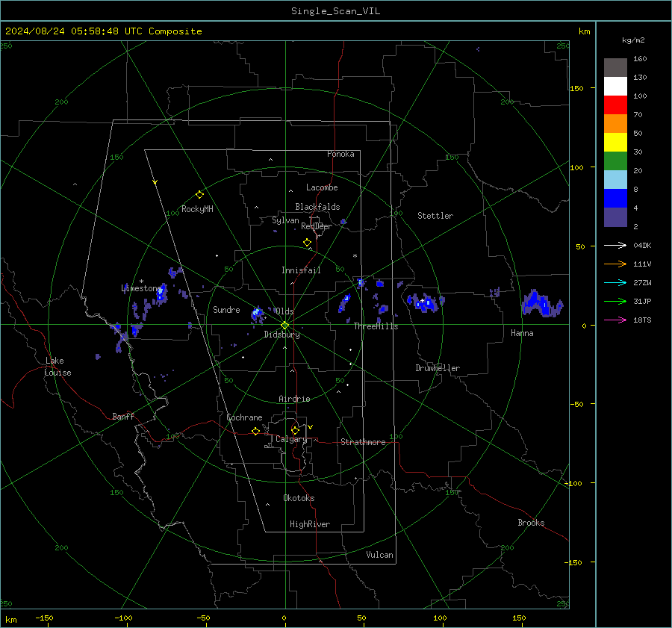Click the bright blue 8 kg/m2 swatch
672x628 pixels.
click(615, 199)
